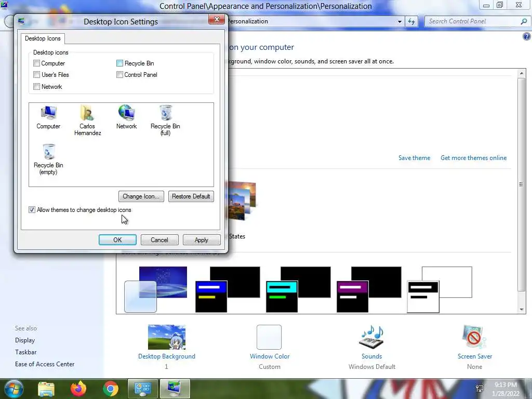Click the Screen Saver link text
532x399 pixels.
coord(475,356)
